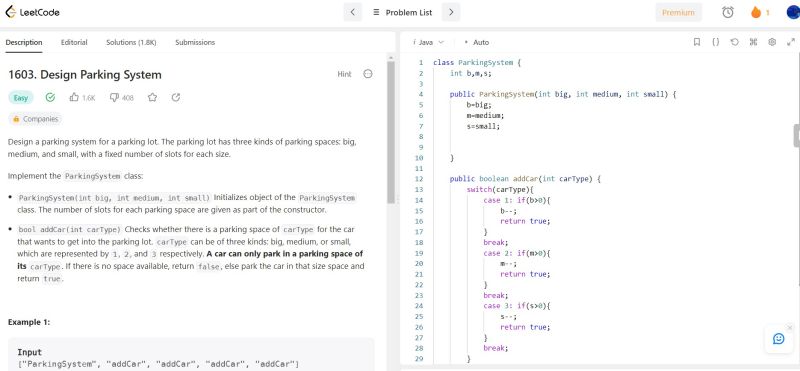Image resolution: width=800 pixels, height=371 pixels.
Task: Switch to the Solutions (1.8K) tab
Action: (131, 42)
